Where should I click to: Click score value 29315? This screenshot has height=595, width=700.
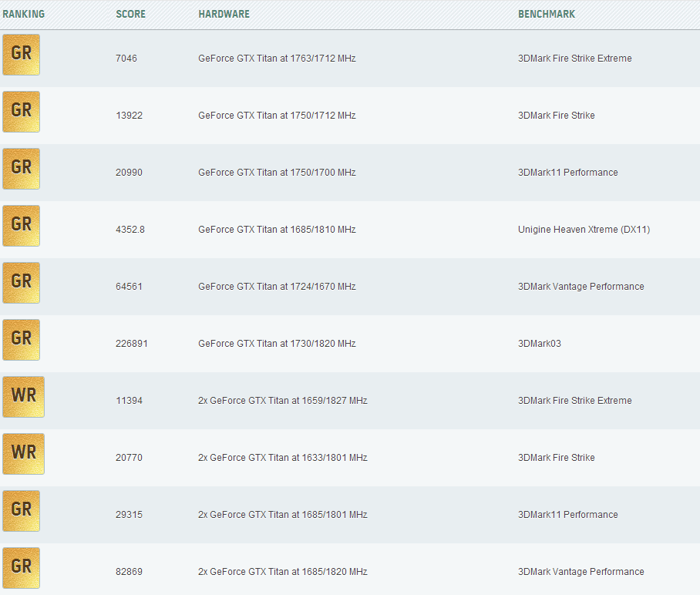tap(129, 515)
